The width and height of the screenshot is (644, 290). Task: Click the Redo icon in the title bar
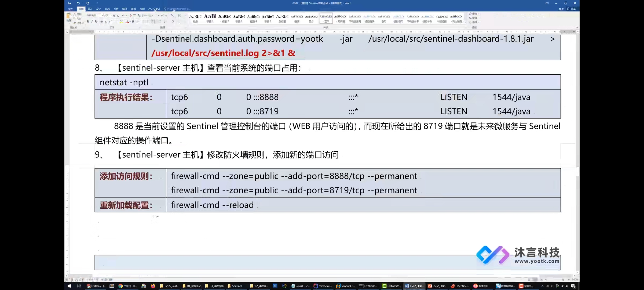88,3
